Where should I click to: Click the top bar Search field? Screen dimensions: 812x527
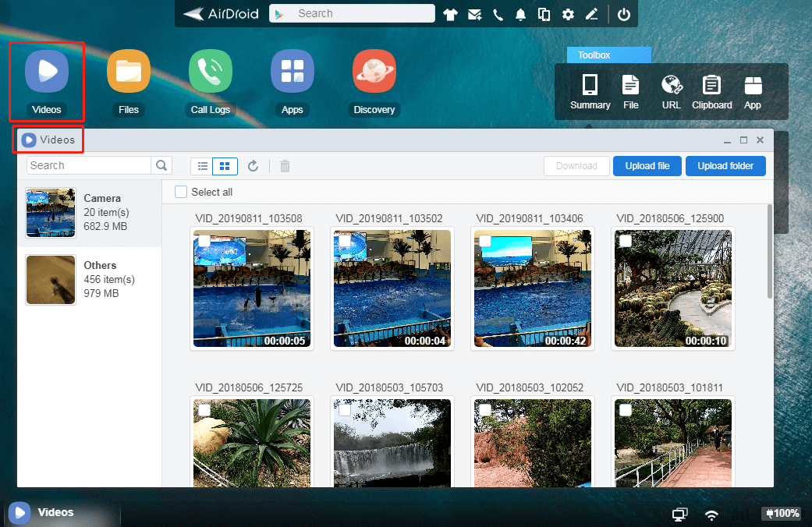pyautogui.click(x=352, y=13)
